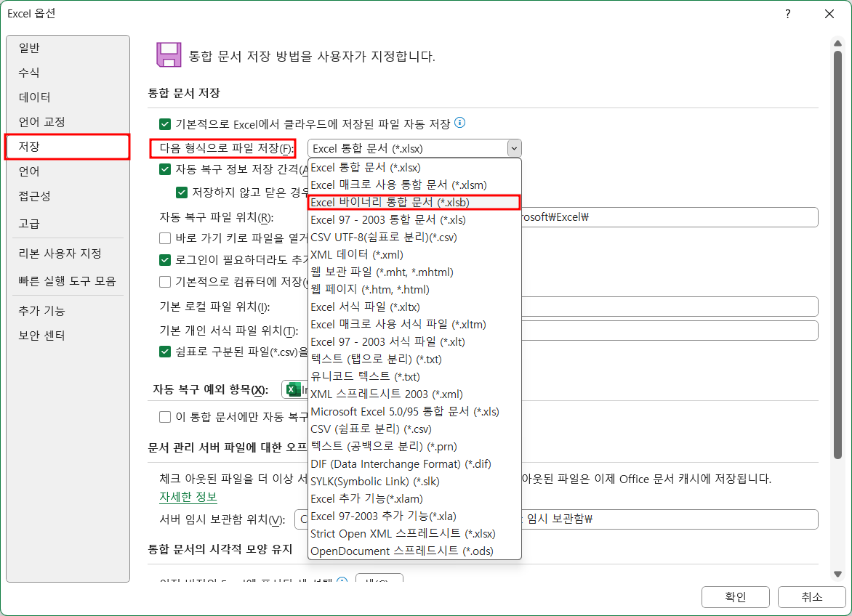Open the 고급 category

tap(68, 223)
